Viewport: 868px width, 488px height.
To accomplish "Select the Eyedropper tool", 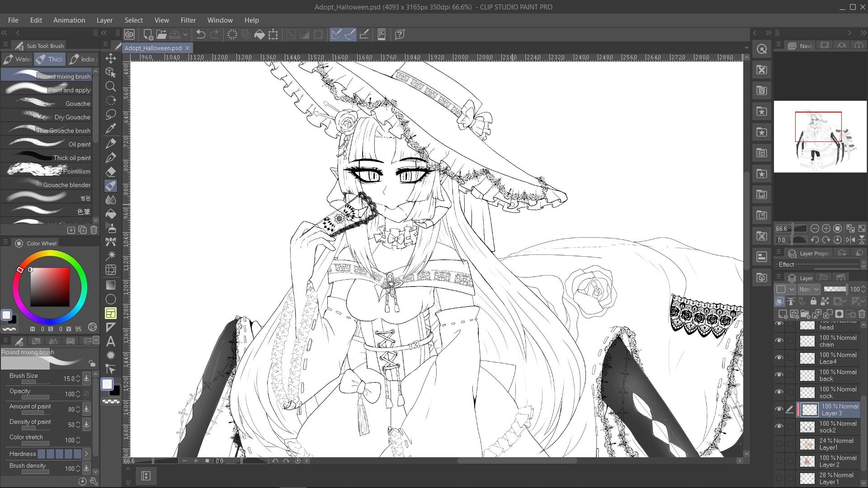I will pyautogui.click(x=111, y=128).
